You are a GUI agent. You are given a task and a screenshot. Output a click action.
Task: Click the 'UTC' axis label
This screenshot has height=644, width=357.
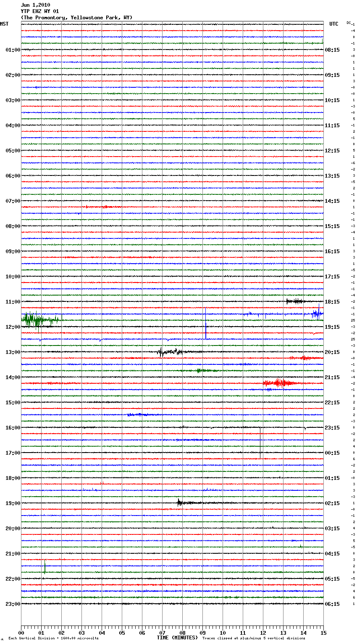tap(333, 24)
